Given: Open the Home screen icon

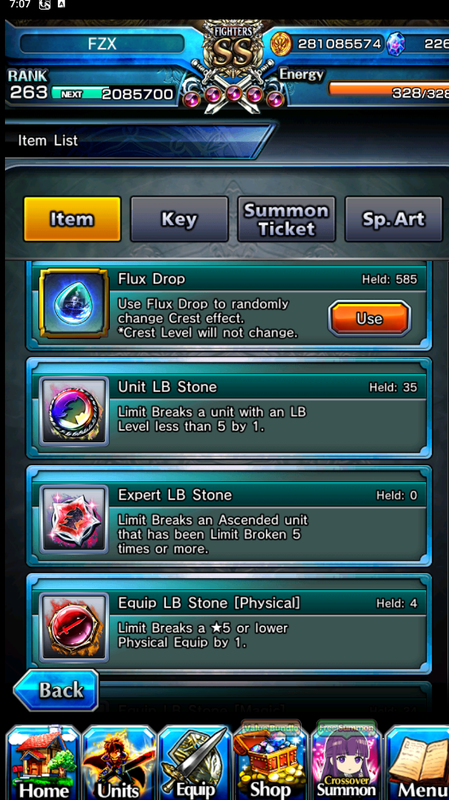Looking at the screenshot, I should [x=43, y=763].
